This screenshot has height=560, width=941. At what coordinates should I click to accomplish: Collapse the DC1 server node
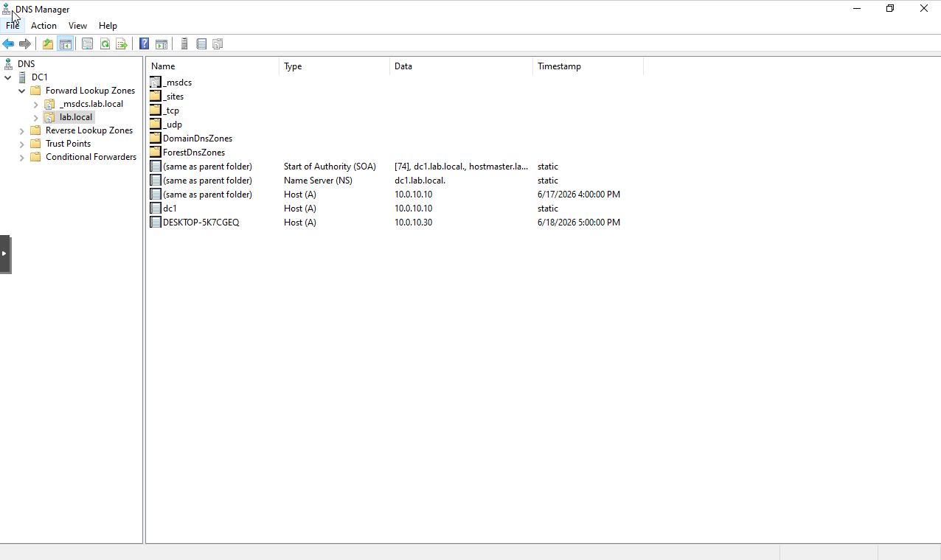8,77
